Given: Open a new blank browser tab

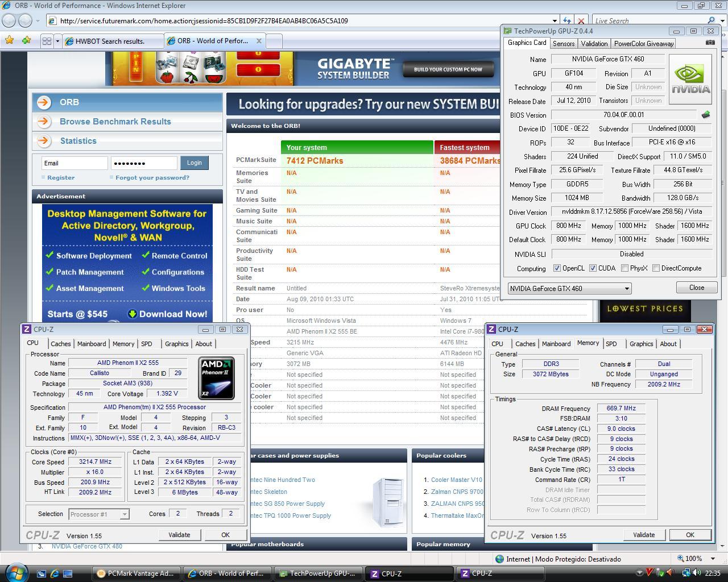Looking at the screenshot, I should [x=274, y=41].
